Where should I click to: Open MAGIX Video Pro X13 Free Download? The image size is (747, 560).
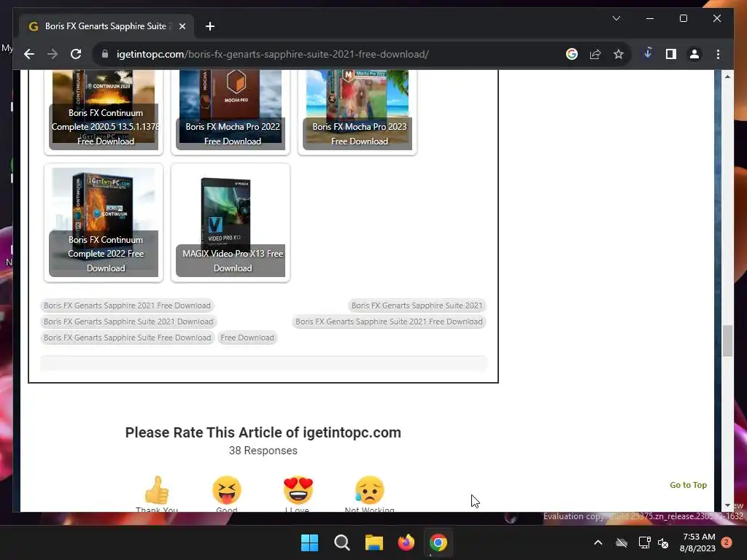click(231, 222)
